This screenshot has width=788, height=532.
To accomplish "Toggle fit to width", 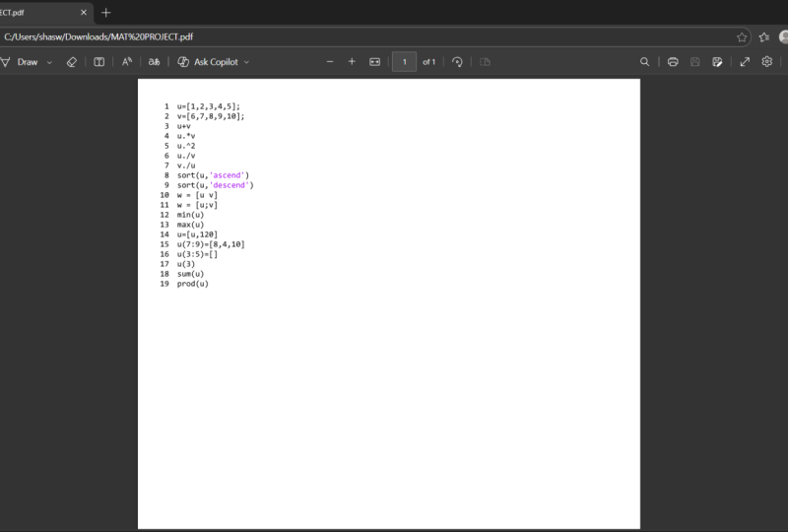I will click(x=375, y=62).
